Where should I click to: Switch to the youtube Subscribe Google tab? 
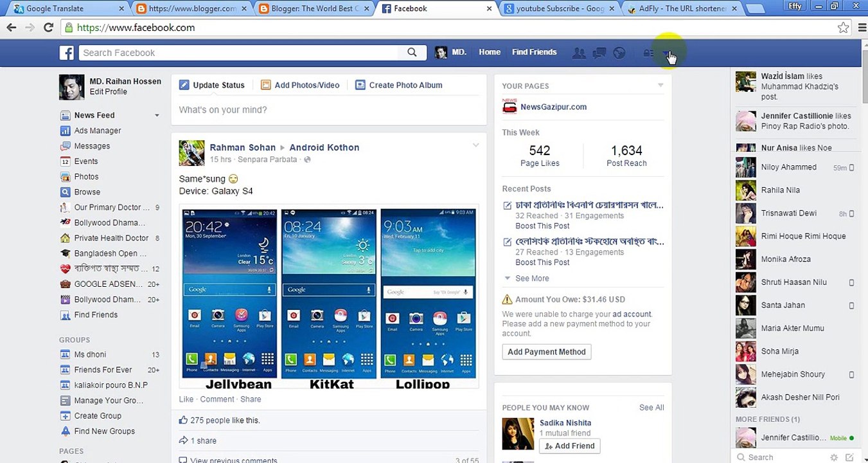point(558,9)
